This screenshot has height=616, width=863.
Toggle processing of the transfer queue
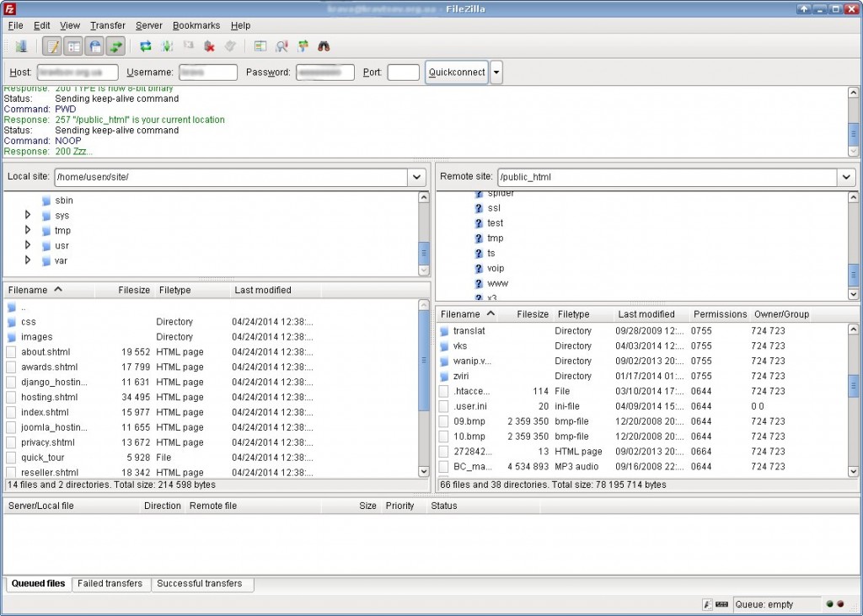(x=167, y=46)
